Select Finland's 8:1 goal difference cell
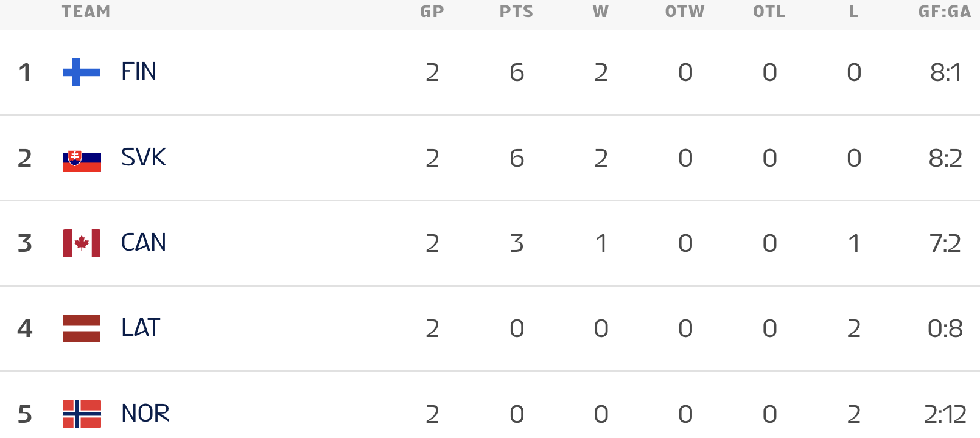Screen dimensions: 980x438 click(x=945, y=72)
